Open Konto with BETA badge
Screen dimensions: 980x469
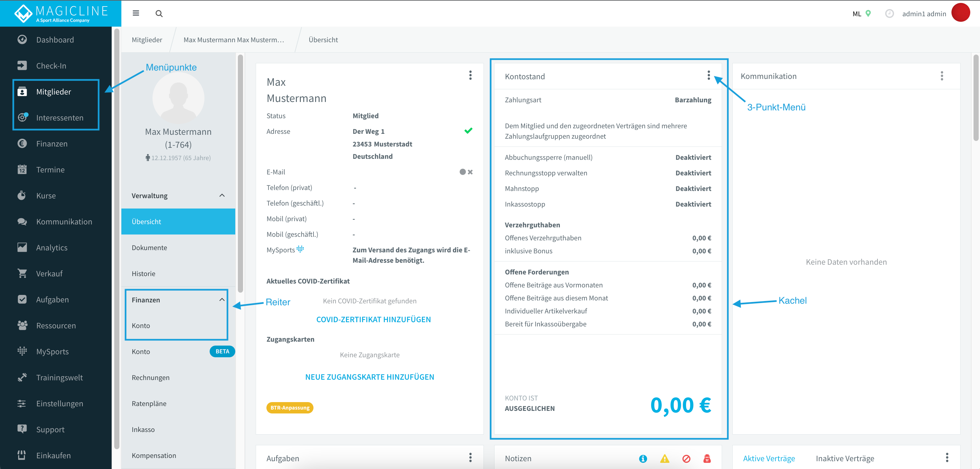pyautogui.click(x=178, y=351)
